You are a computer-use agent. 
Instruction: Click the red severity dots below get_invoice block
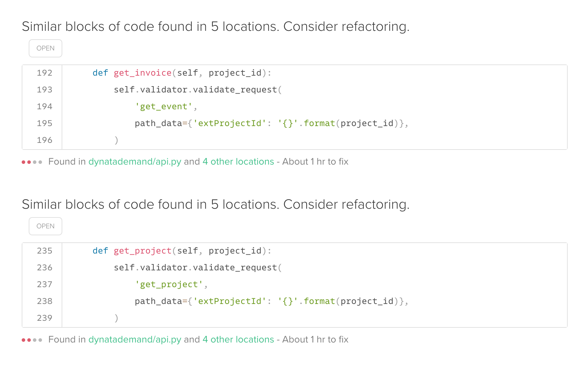coord(32,162)
